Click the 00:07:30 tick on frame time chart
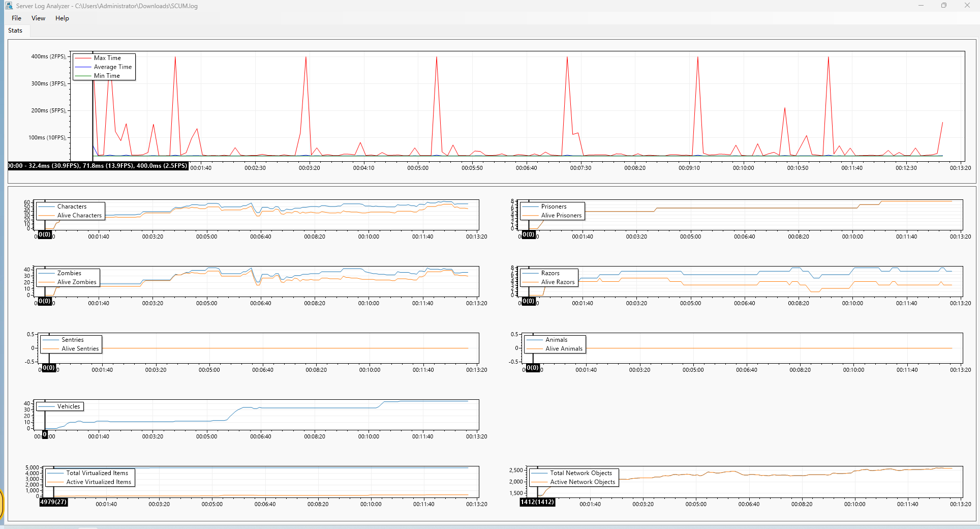Viewport: 980px width, 529px height. (580, 168)
